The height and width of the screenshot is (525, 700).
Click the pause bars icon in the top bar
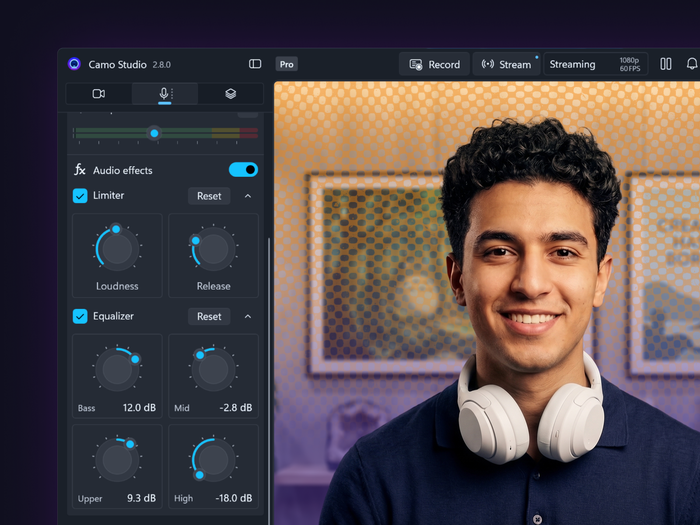coord(666,64)
